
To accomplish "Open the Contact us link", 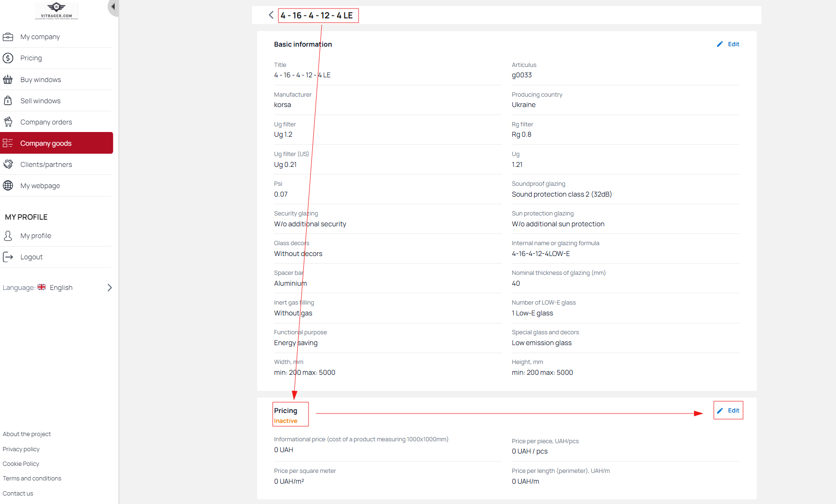I will pos(18,494).
